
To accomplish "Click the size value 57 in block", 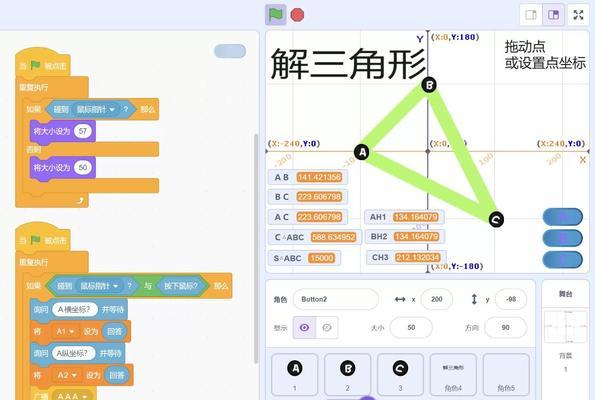I will [x=83, y=131].
